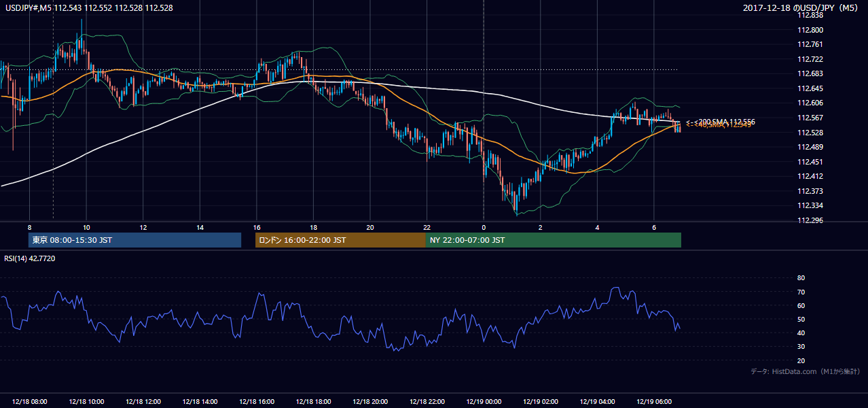Click the hour 18 label above the session bars
Viewport: 868px width, 408px height.
[x=313, y=227]
